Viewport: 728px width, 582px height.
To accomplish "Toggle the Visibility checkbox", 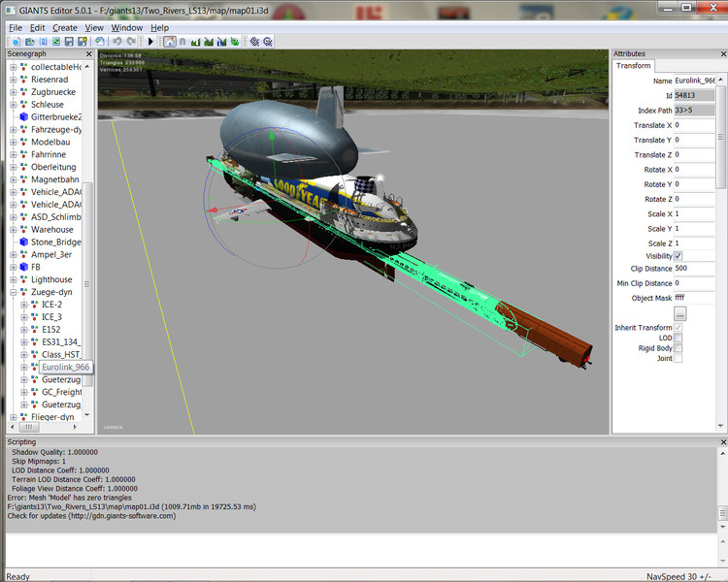I will point(678,256).
